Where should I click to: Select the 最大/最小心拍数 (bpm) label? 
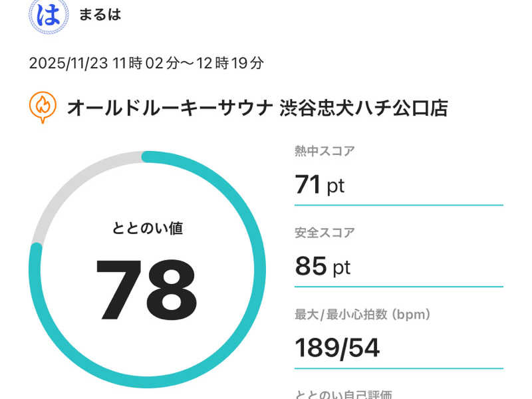pos(363,314)
